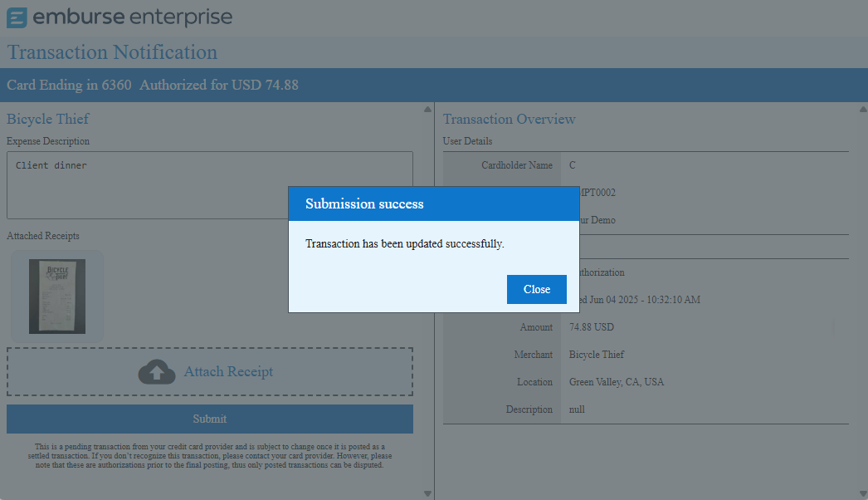
Task: Select the '74.88 USD' amount value
Action: [591, 327]
